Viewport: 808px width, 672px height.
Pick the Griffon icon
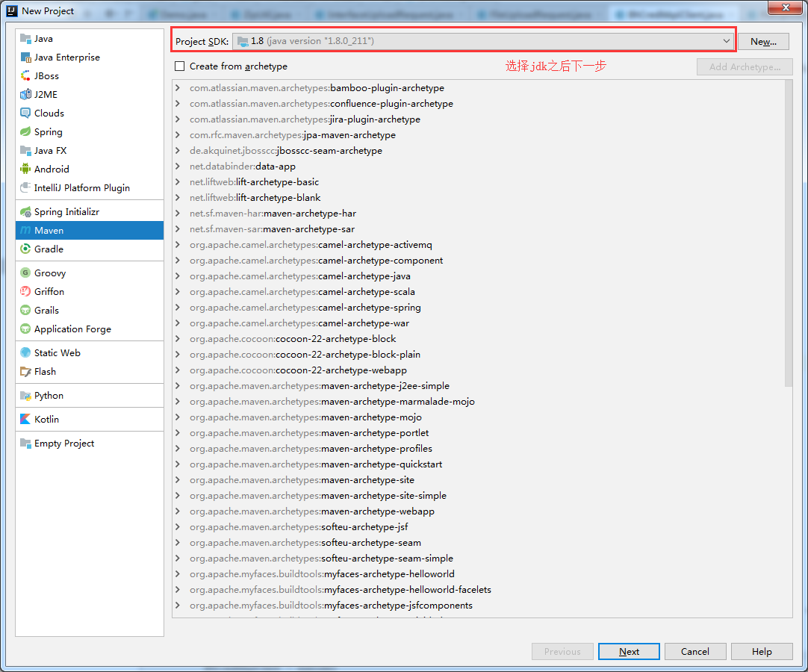coord(25,292)
